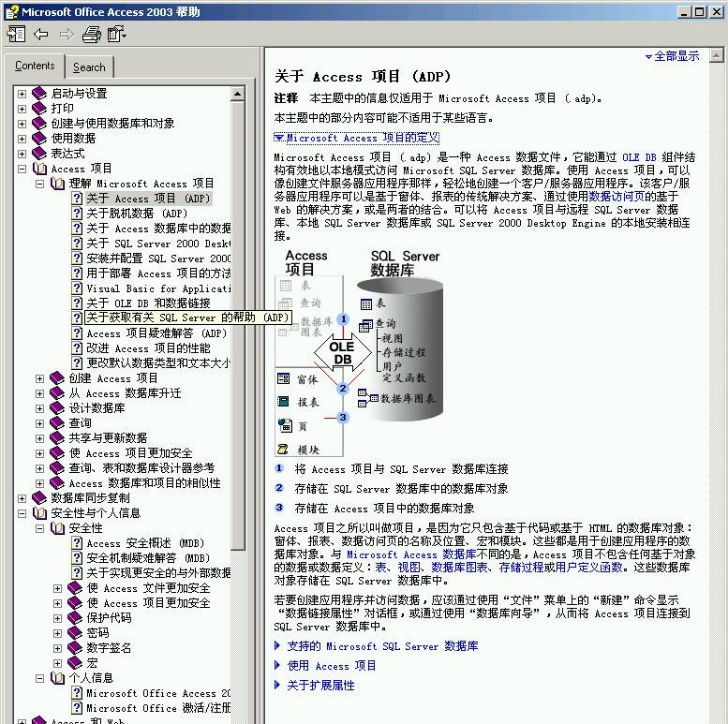
Task: Click the open book icon beside 个人信息
Action: 57,678
